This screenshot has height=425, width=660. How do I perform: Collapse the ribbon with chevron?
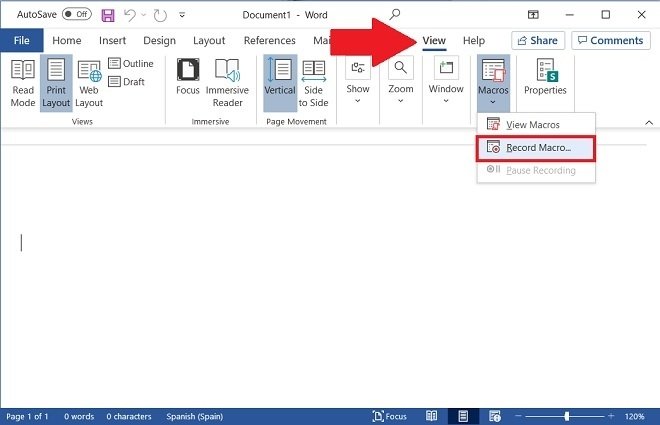tap(649, 123)
